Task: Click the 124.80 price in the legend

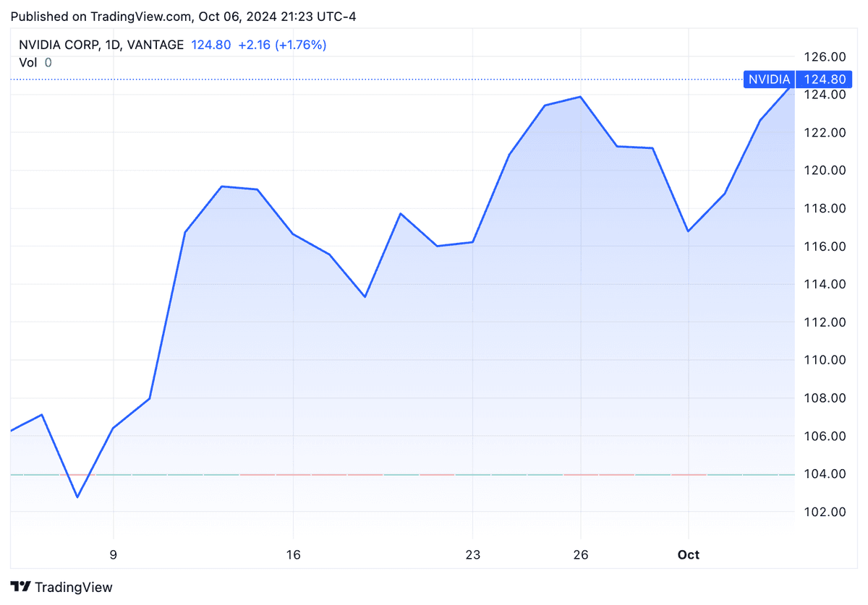Action: [x=211, y=45]
